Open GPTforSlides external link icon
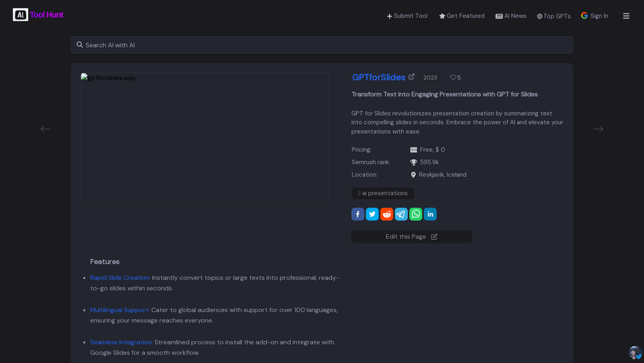 tap(411, 76)
